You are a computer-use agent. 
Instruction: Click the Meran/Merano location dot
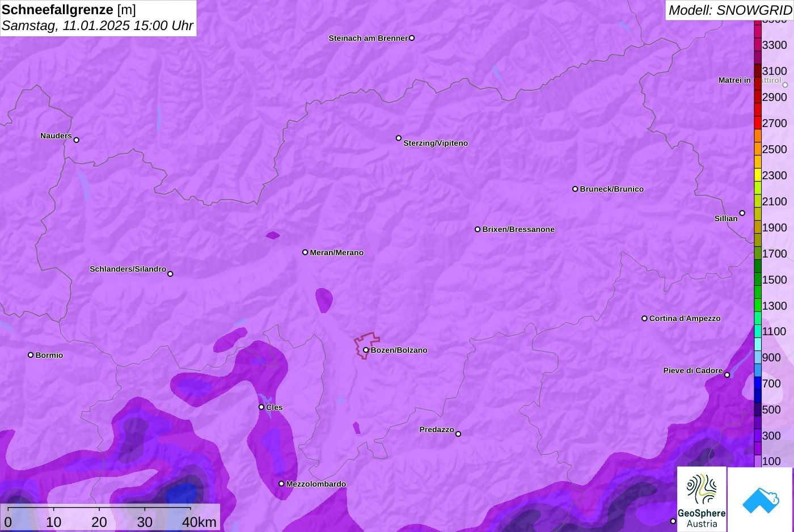click(305, 252)
